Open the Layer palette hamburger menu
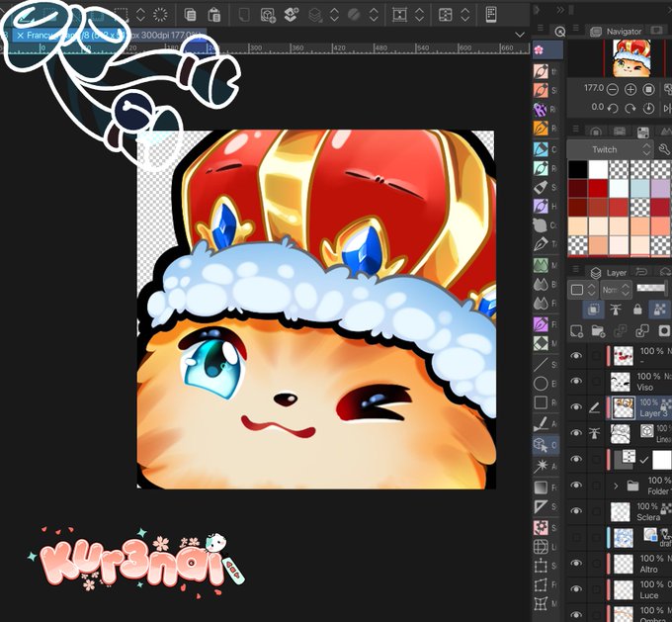 click(576, 269)
